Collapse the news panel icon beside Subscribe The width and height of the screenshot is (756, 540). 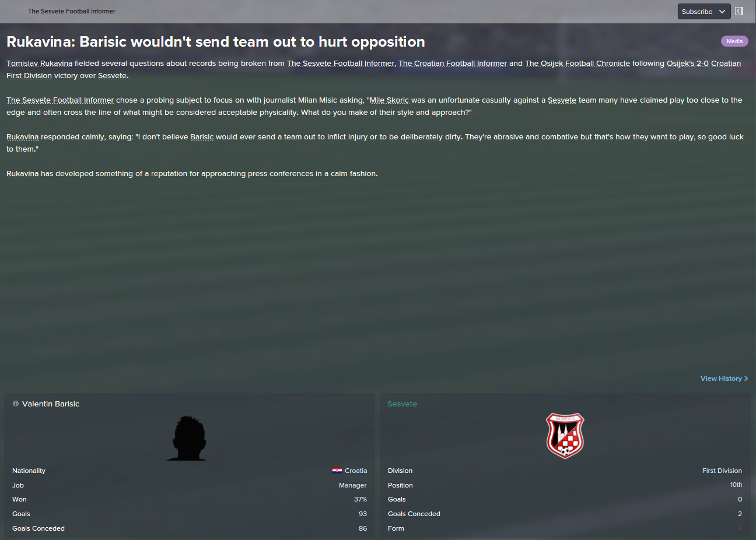(x=739, y=11)
